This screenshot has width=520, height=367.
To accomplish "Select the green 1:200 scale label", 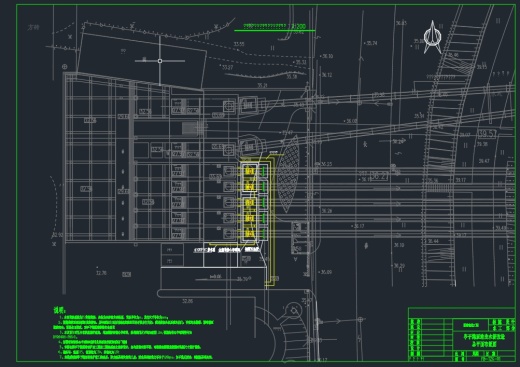I will pos(298,26).
